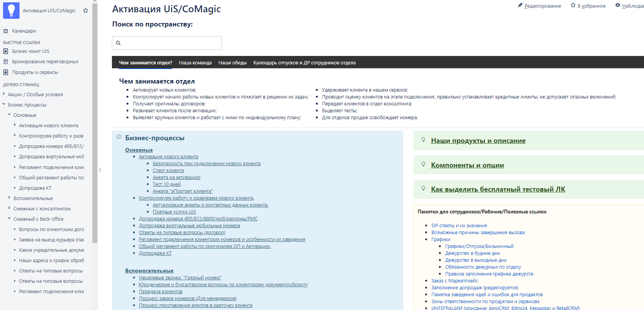Image resolution: width=644 pixels, height=310 pixels.
Task: Open the Основные section heading link
Action: point(139,150)
